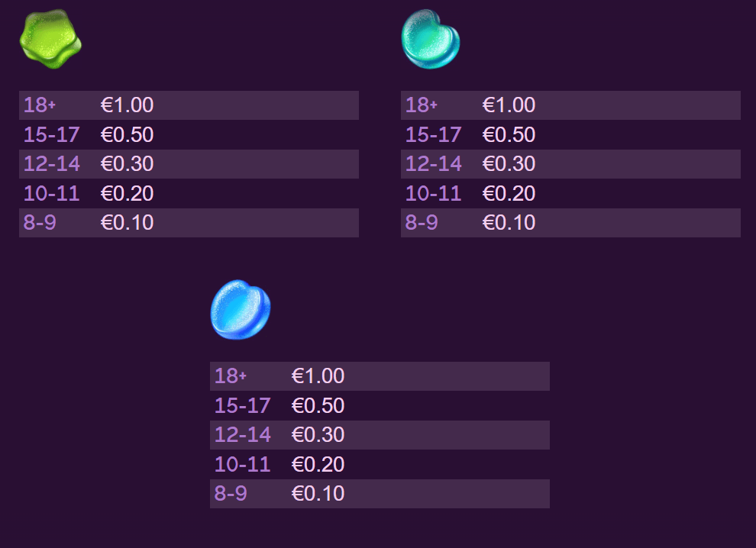
Task: Click the teal heart candy icon
Action: point(431,39)
